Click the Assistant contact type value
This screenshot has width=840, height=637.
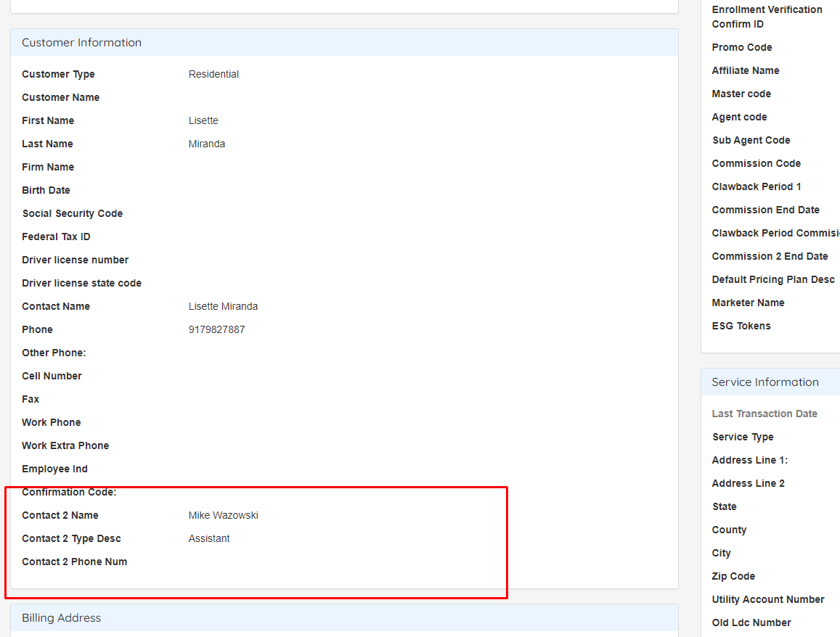[x=209, y=538]
